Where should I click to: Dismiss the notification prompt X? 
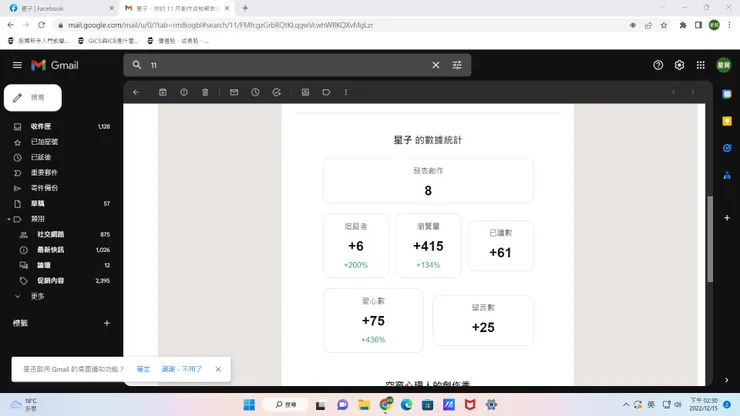[x=218, y=369]
